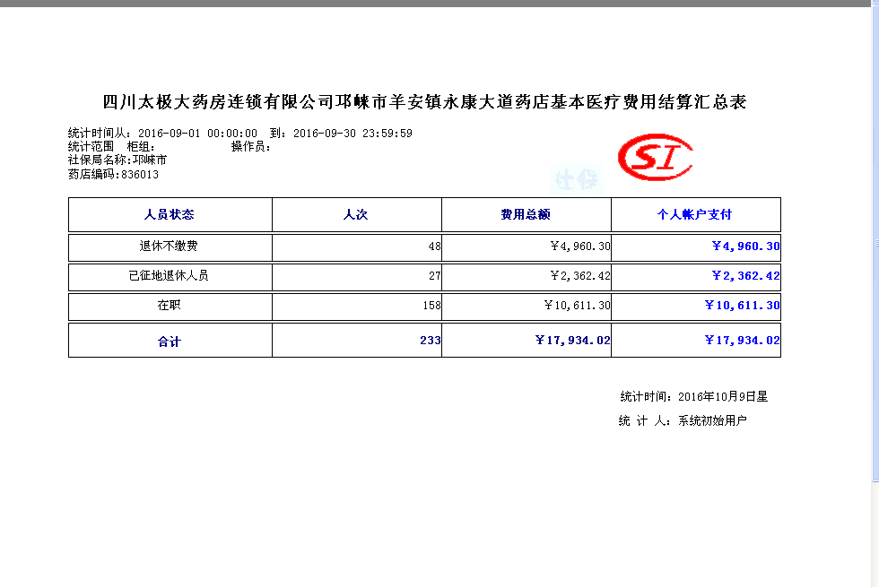Click the blue ¥10,611.30 in the 个人帐户支付 column
Screen dimensions: 879x588
(x=743, y=306)
